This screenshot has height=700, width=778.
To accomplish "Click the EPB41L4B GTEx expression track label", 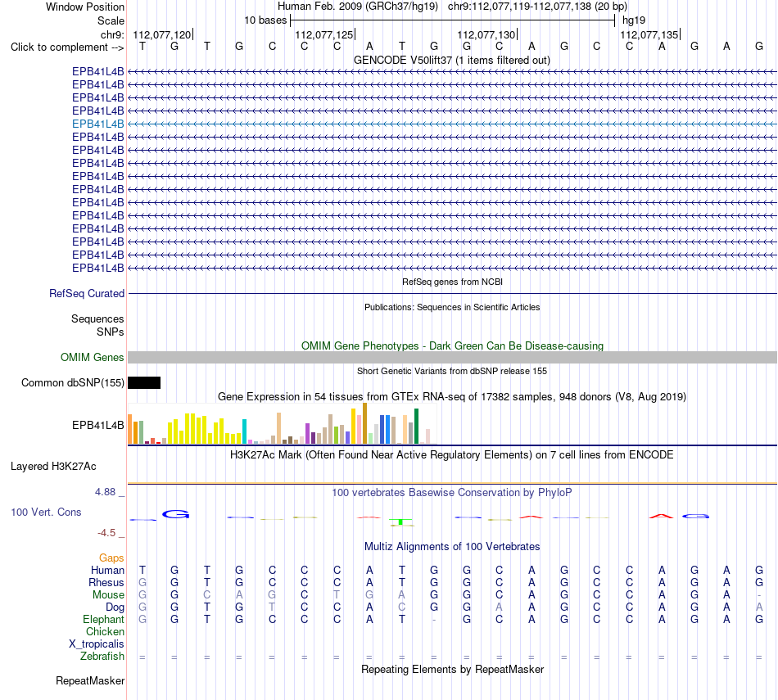I will click(x=97, y=425).
